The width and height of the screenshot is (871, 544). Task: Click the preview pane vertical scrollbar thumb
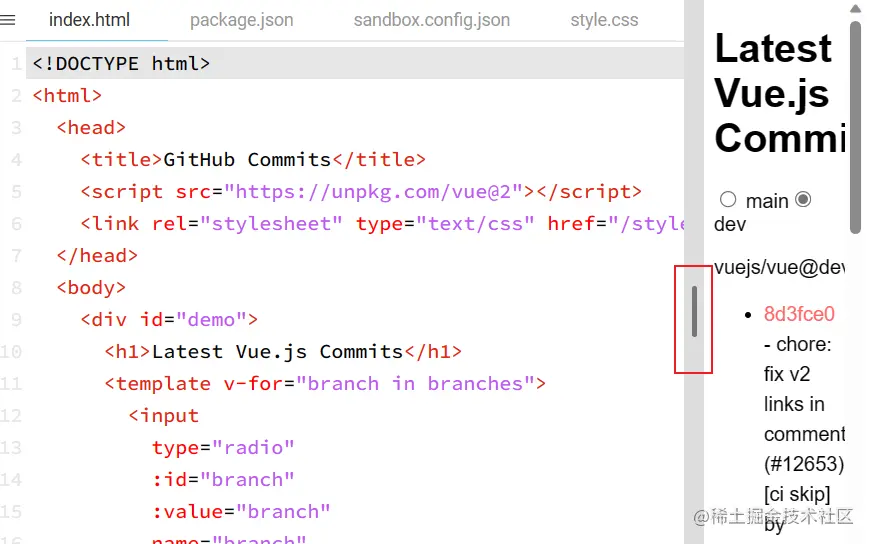pyautogui.click(x=855, y=127)
